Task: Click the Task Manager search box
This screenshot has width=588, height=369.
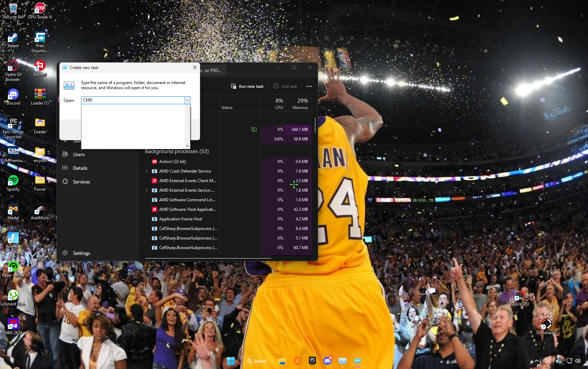Action: 213,70
